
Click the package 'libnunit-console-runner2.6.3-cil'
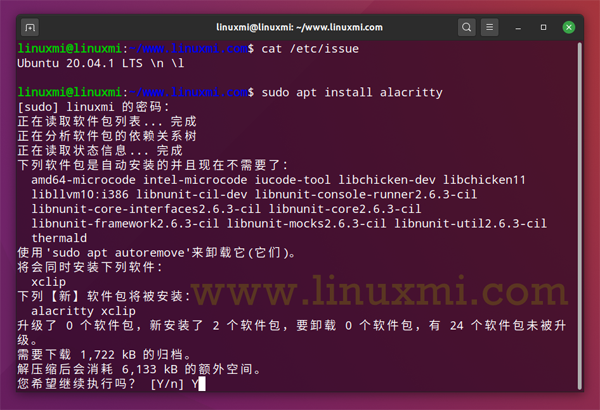[366, 194]
